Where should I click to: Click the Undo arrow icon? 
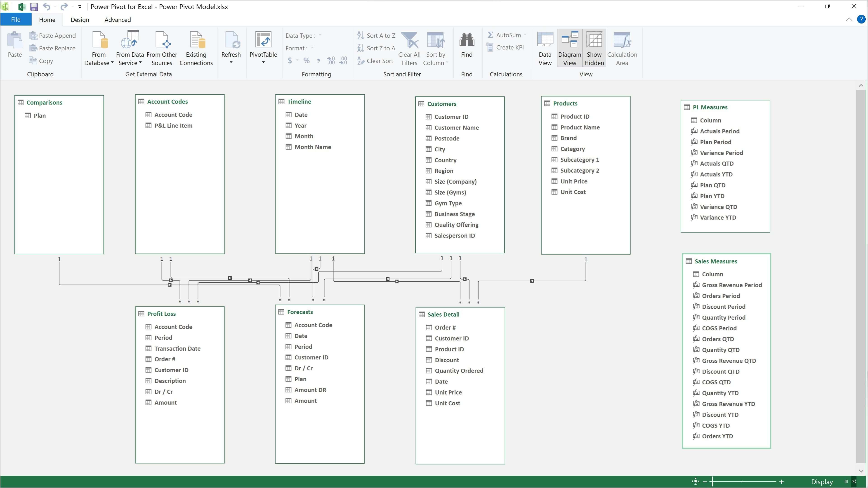coord(47,7)
